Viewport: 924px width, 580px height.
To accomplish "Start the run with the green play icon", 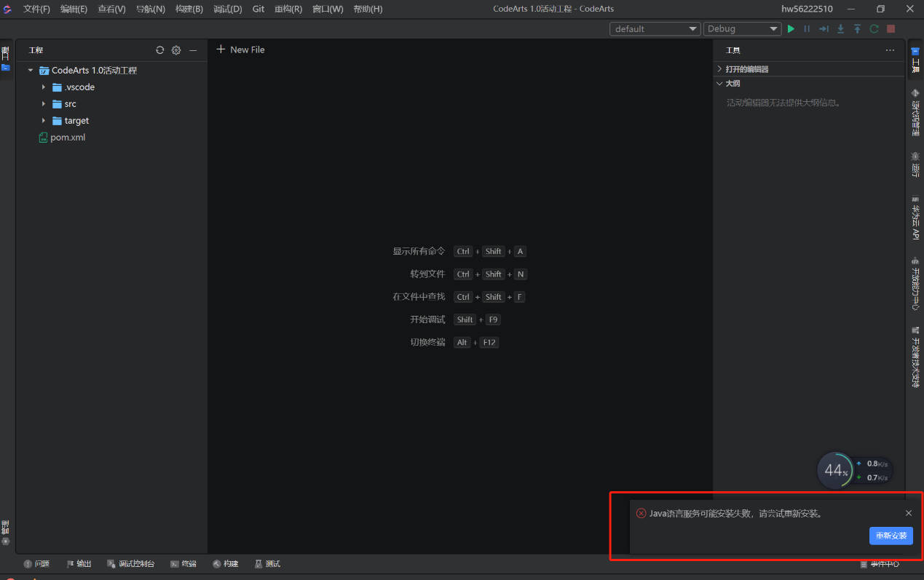I will pos(791,29).
